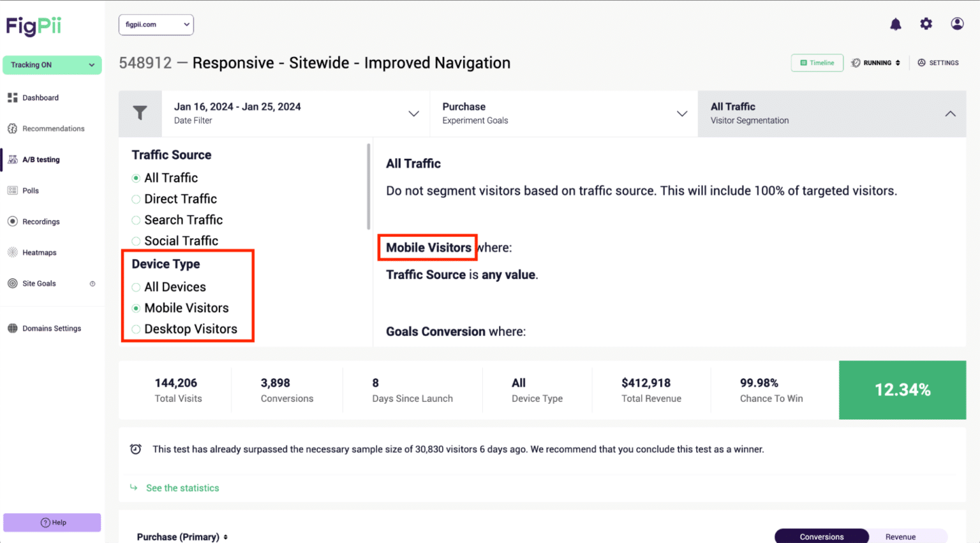980x543 pixels.
Task: Collapse the All Traffic Visitor Segmentation panel
Action: click(x=950, y=114)
